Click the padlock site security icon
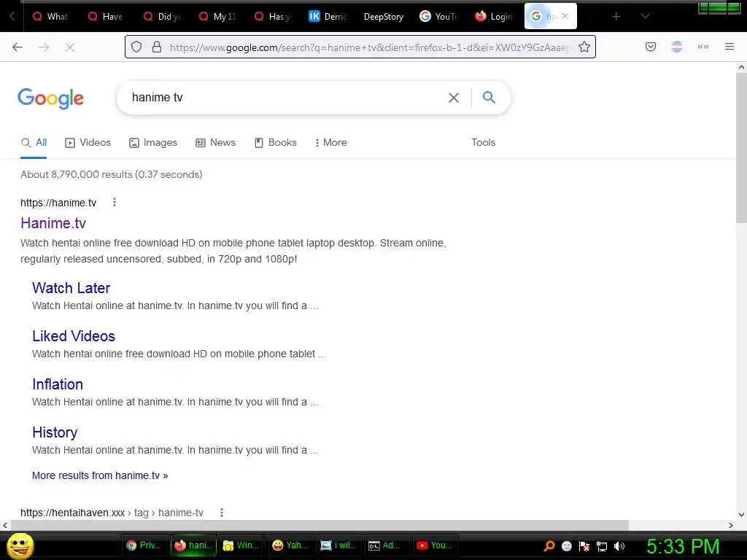This screenshot has height=560, width=747. [x=157, y=47]
